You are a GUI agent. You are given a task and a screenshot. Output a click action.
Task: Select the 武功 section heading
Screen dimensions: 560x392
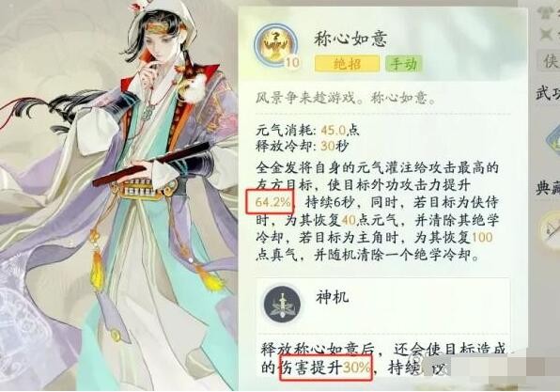point(548,93)
